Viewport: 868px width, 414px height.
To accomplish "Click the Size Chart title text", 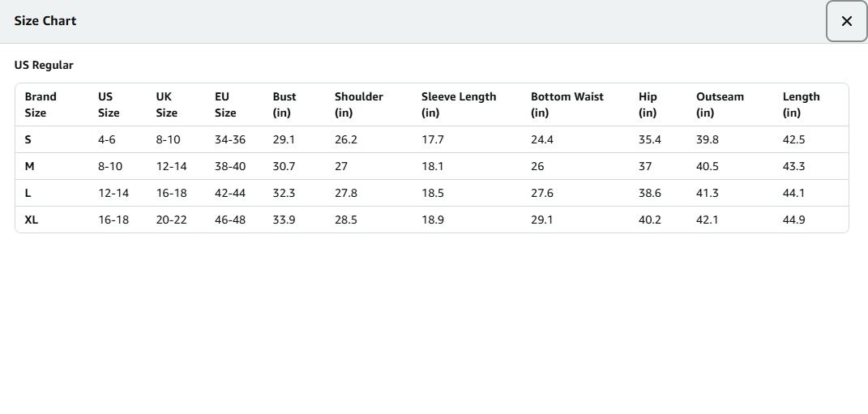I will [x=45, y=21].
